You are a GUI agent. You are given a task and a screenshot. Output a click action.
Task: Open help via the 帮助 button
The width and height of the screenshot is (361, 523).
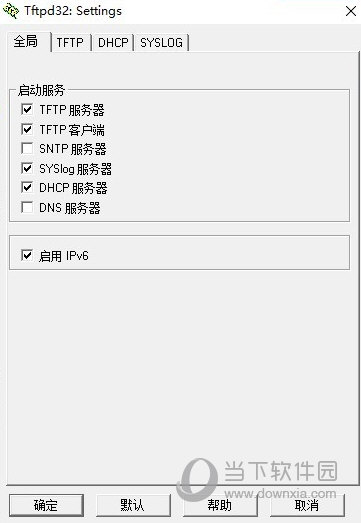[x=220, y=505]
